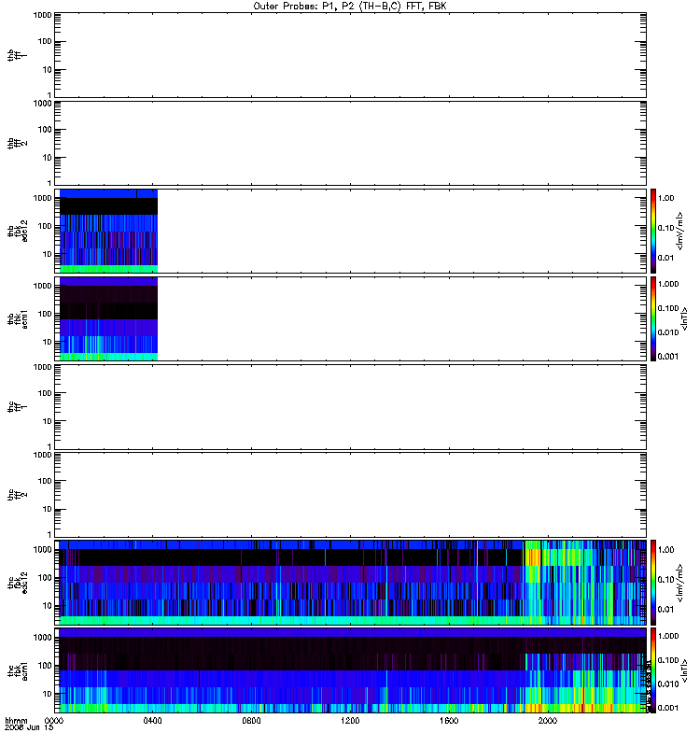Click the '0.10' value on thb edc12 colorbar
Screen dimensions: 700x747
click(665, 228)
